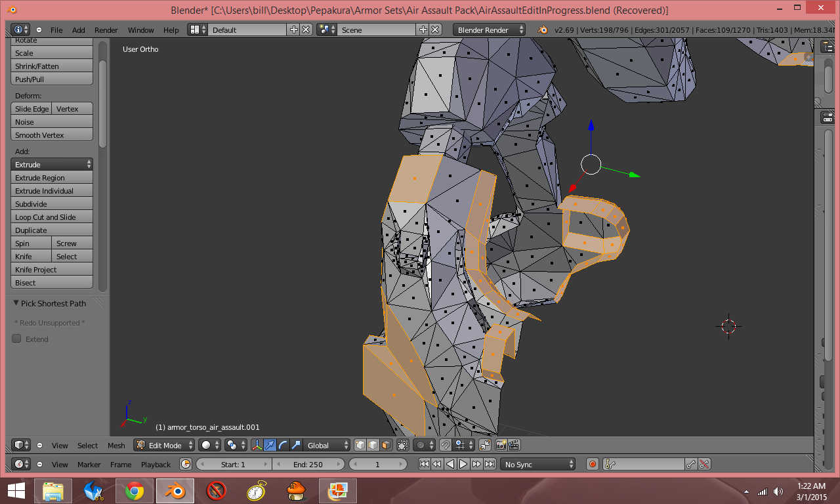
Task: Click the insert keyframe key icon
Action: click(691, 464)
